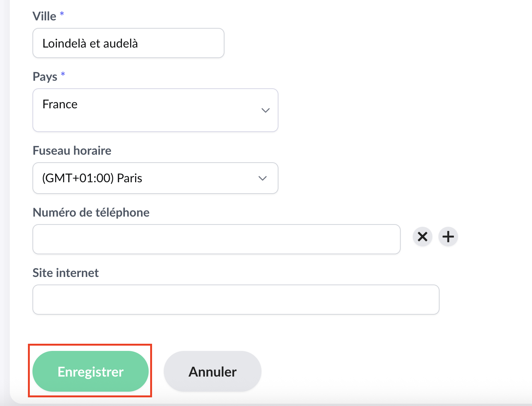
Task: Click the Site internet label
Action: tap(66, 273)
